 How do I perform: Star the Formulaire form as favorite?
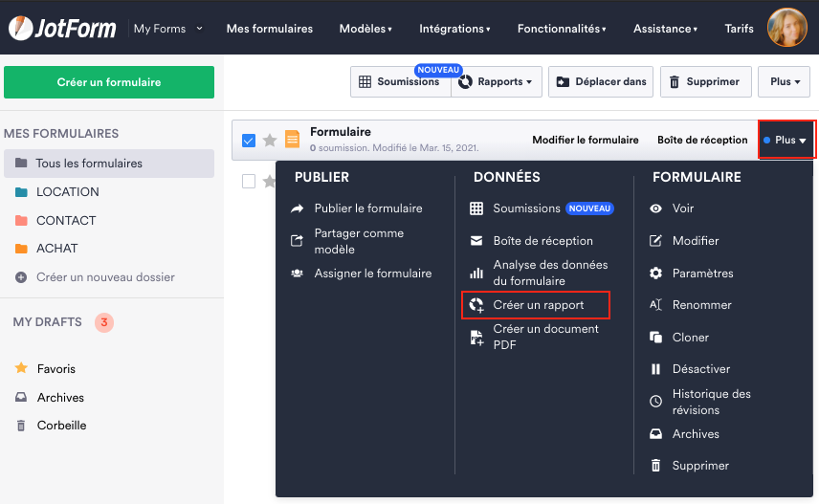click(270, 141)
